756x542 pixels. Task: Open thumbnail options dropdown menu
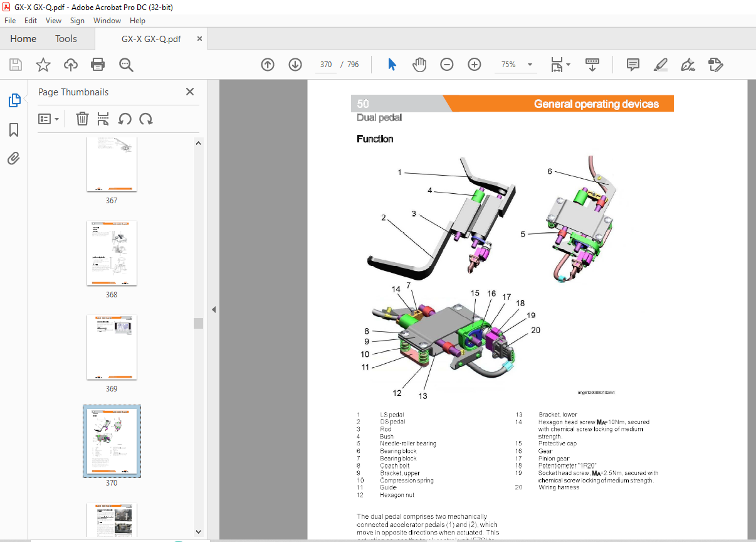(48, 119)
